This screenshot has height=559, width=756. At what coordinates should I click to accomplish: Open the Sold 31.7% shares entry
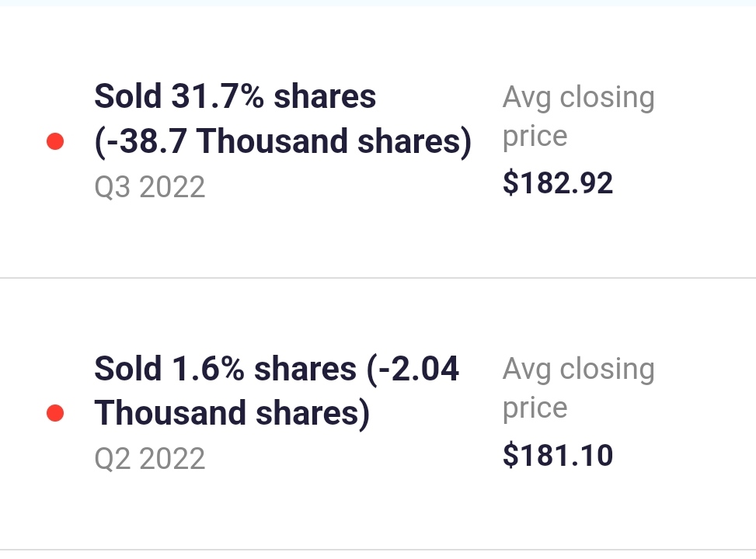point(235,97)
